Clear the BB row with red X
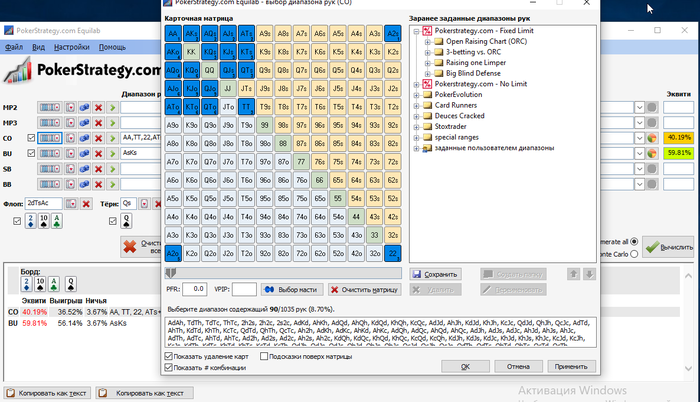This screenshot has height=402, width=700. [99, 184]
